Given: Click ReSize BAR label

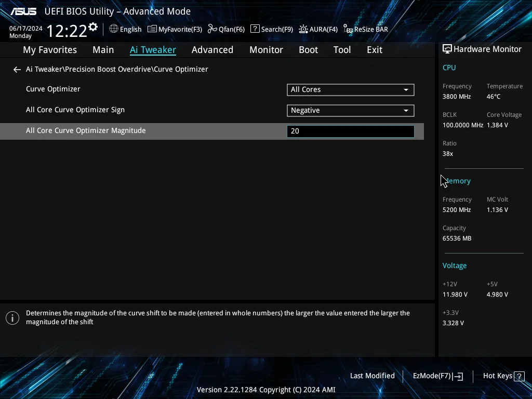Looking at the screenshot, I should pyautogui.click(x=371, y=30).
